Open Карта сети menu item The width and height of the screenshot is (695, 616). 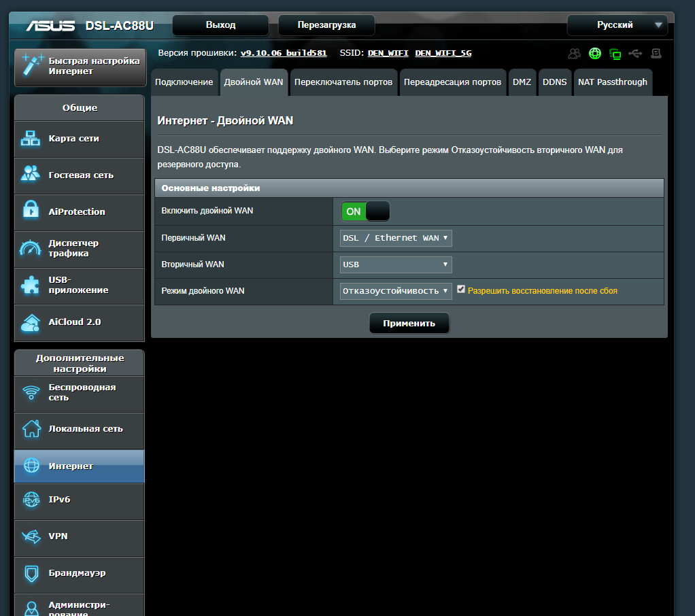tap(80, 139)
